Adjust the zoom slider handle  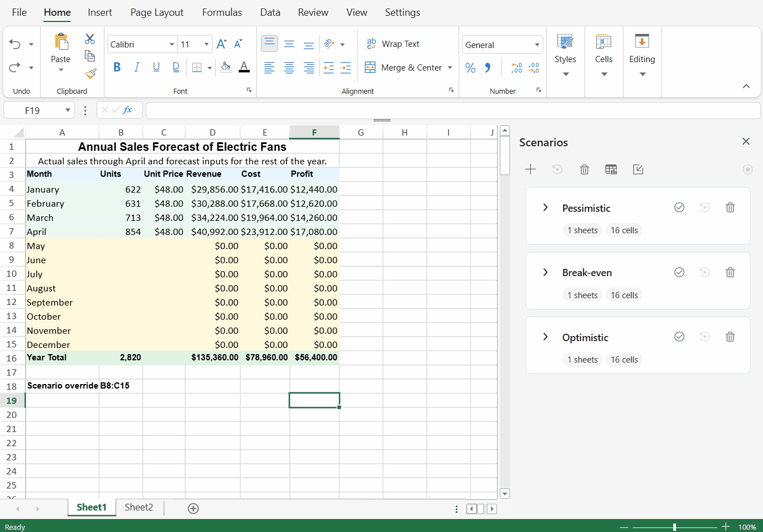674,527
